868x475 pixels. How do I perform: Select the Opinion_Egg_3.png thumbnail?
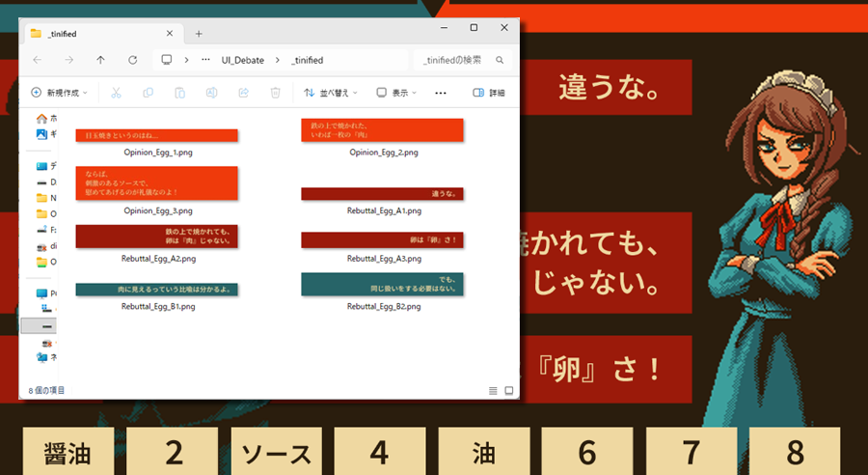point(157,183)
